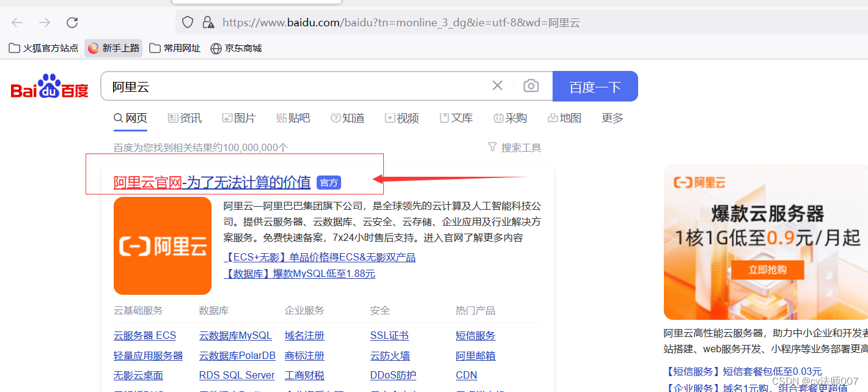Open image search via the camera icon

click(531, 86)
